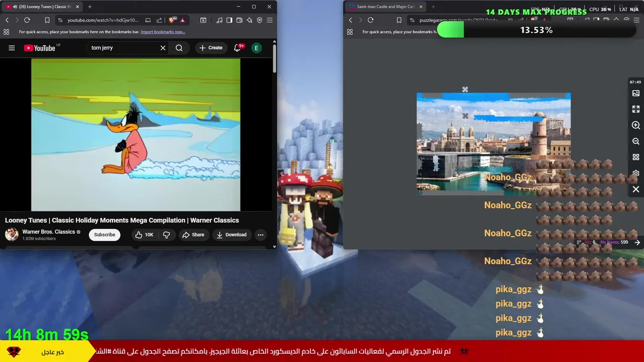This screenshot has height=362, width=644.
Task: Open Brave Rewards triangle icon
Action: (x=183, y=20)
